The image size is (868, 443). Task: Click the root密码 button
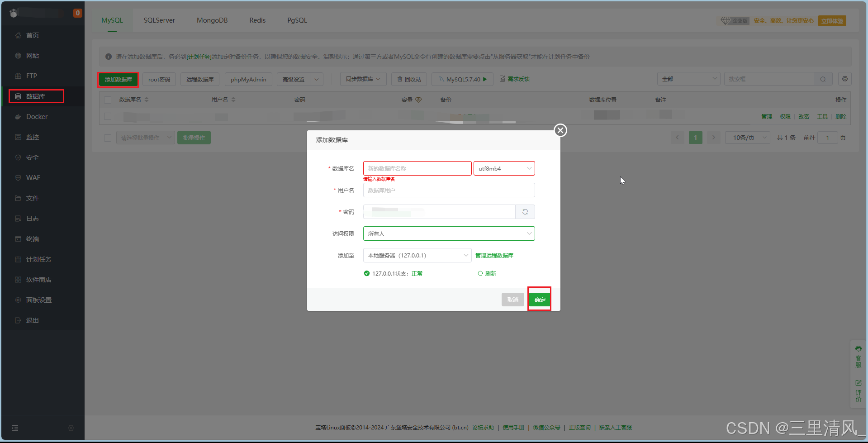[x=159, y=79]
